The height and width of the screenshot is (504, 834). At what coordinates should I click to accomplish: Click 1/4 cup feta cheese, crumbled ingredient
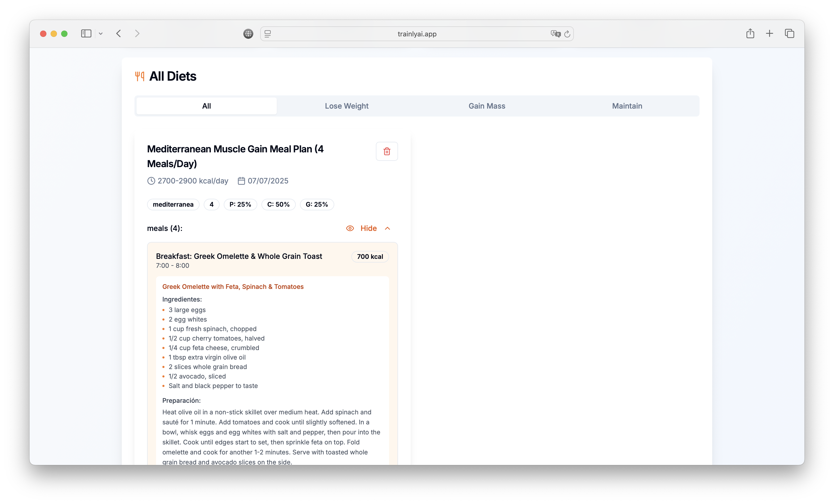pos(214,348)
